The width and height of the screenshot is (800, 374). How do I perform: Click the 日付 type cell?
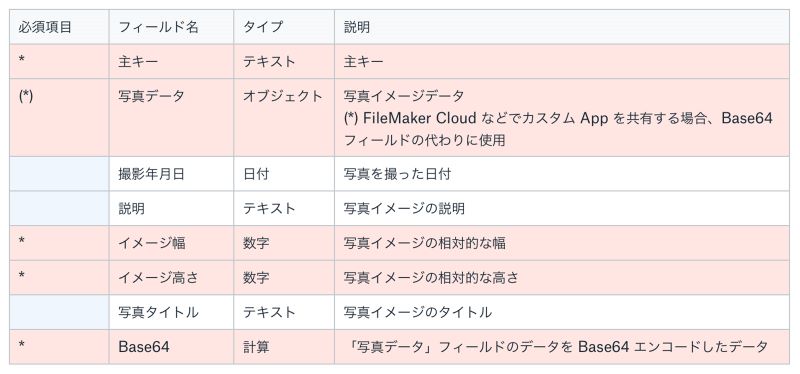pos(284,173)
